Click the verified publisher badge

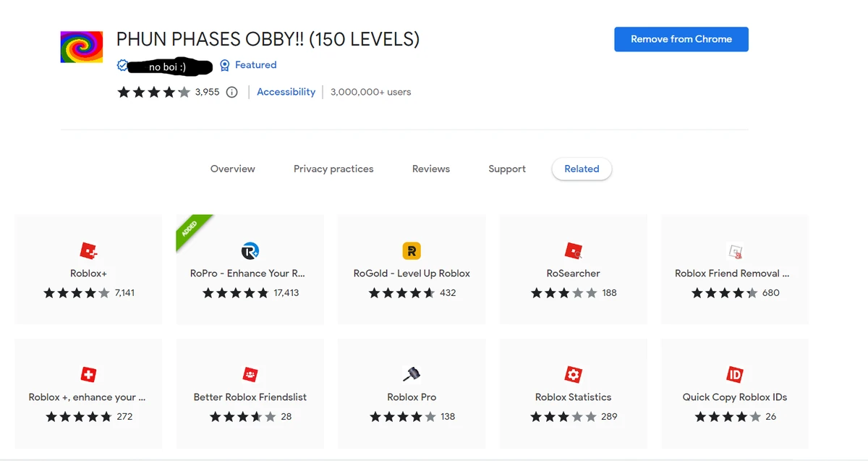click(122, 64)
